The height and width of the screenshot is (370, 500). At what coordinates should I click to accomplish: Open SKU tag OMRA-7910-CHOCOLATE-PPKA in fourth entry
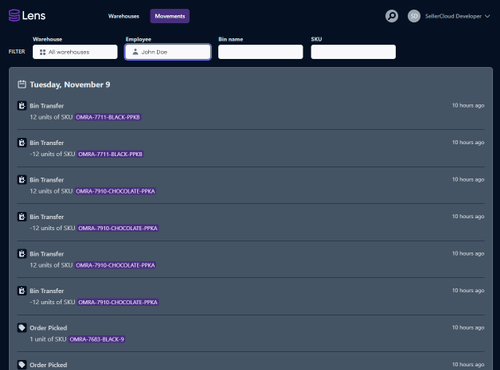tap(118, 228)
